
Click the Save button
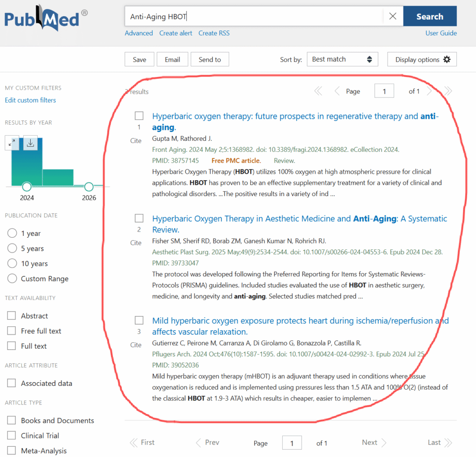pyautogui.click(x=139, y=59)
